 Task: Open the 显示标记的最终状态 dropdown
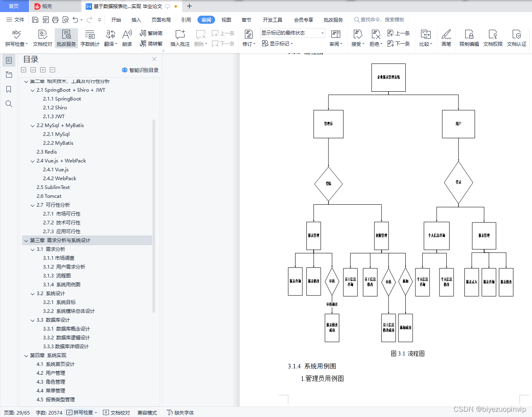pyautogui.click(x=292, y=33)
